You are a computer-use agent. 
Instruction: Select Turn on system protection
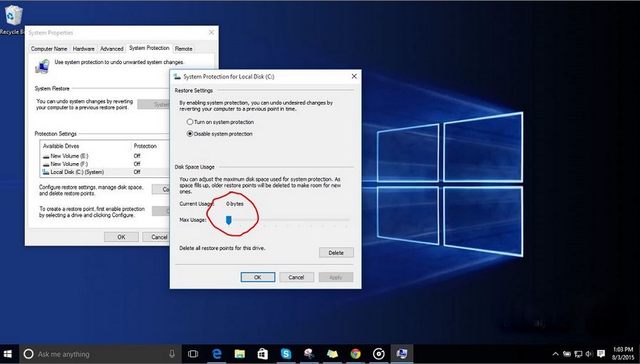pyautogui.click(x=220, y=122)
